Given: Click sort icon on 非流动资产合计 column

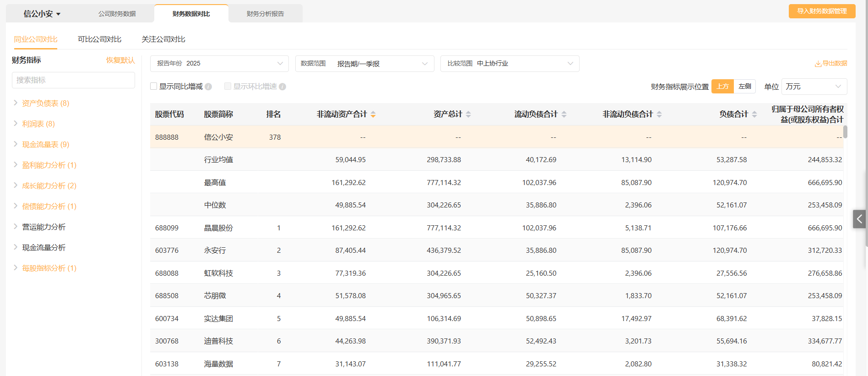Looking at the screenshot, I should pos(373,114).
